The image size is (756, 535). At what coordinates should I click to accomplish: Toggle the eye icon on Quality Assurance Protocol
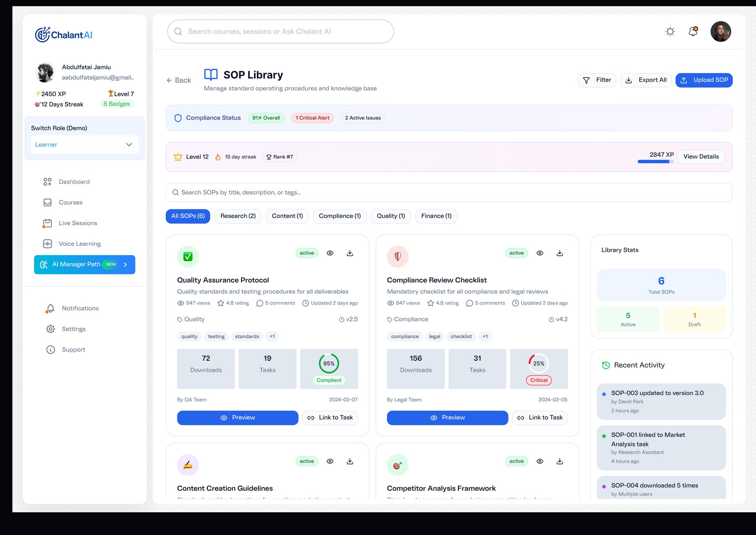click(330, 253)
